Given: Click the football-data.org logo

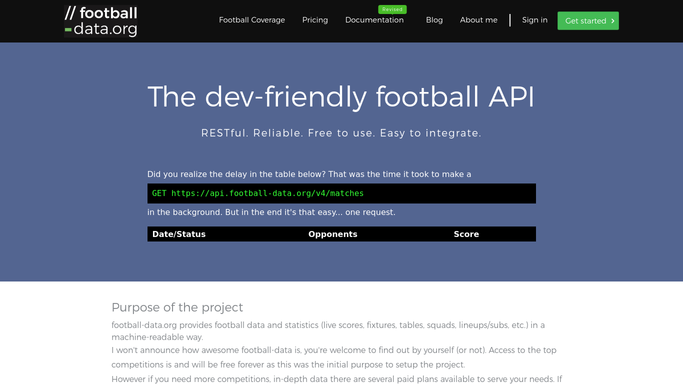Looking at the screenshot, I should [101, 21].
